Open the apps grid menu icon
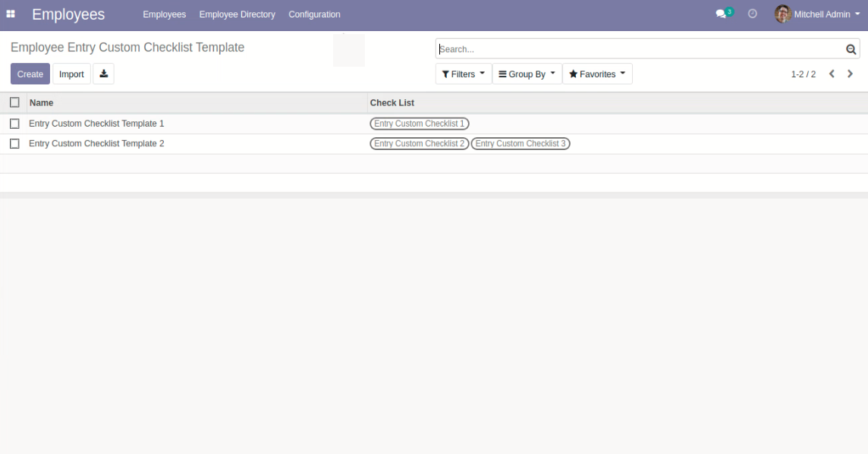Viewport: 868px width, 454px height. coord(11,14)
